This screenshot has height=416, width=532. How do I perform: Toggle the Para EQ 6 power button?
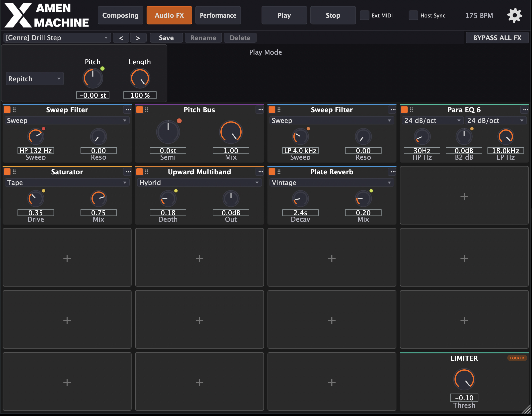point(404,109)
